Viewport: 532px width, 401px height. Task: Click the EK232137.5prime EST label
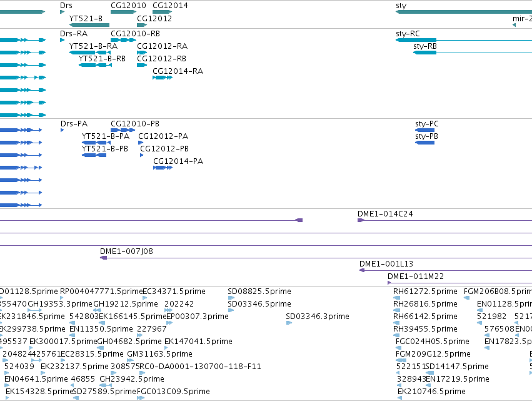(x=74, y=367)
